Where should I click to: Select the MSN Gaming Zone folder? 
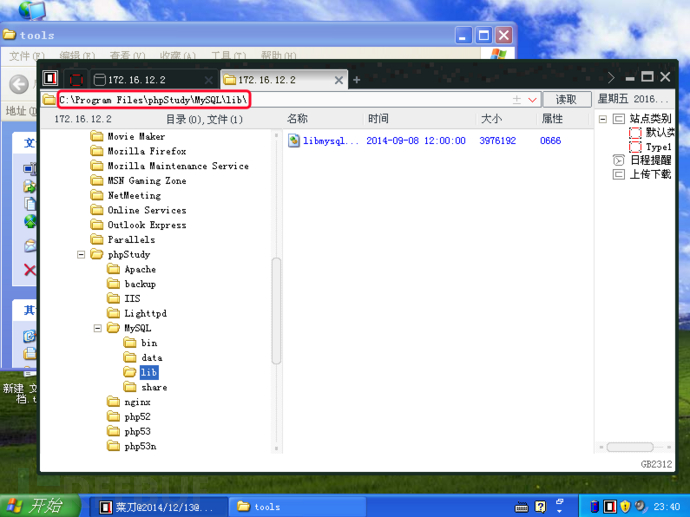pyautogui.click(x=138, y=181)
